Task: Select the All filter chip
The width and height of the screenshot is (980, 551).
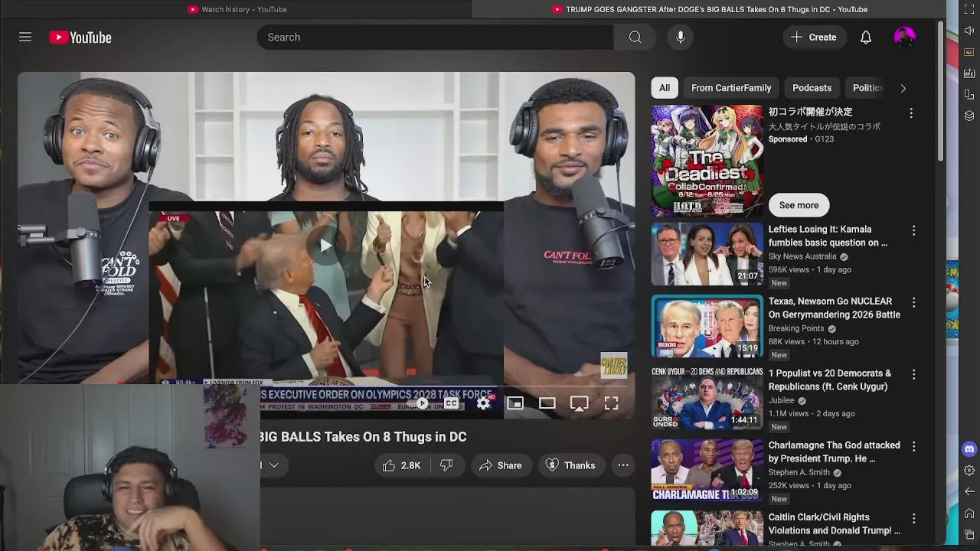Action: (x=665, y=88)
